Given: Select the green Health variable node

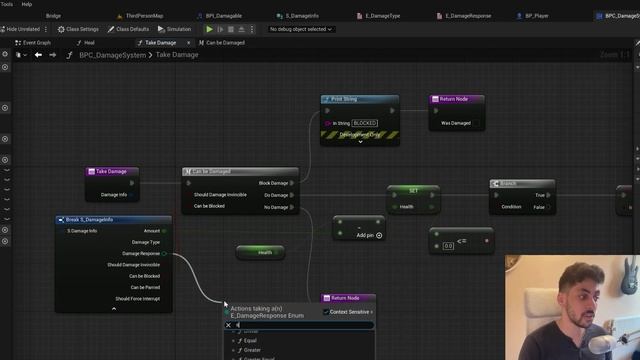Looking at the screenshot, I should [x=261, y=252].
